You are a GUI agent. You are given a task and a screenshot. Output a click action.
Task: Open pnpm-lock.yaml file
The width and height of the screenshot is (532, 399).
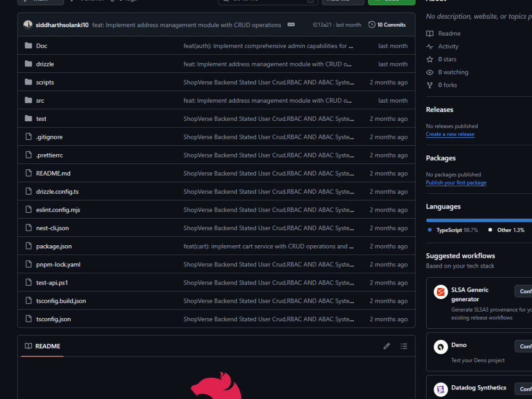(58, 264)
